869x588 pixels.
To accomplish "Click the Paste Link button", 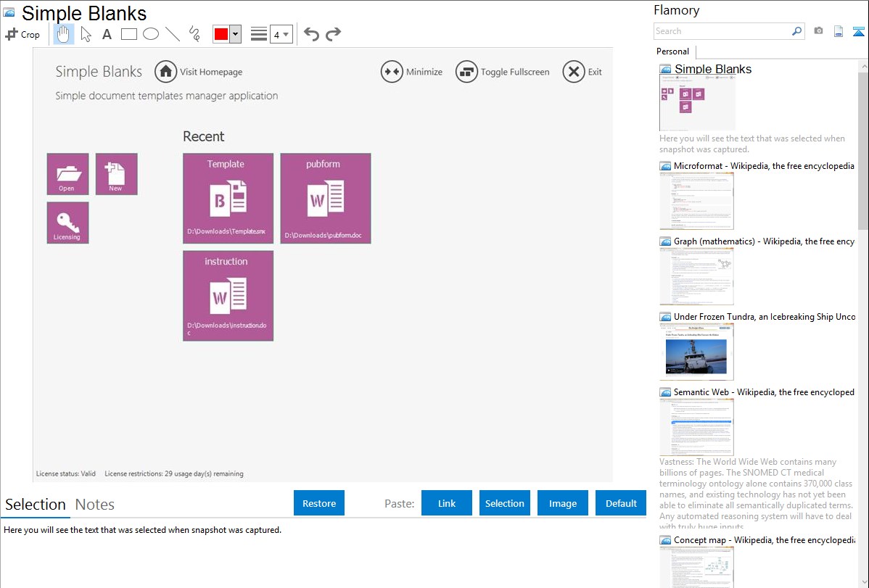I will click(447, 503).
